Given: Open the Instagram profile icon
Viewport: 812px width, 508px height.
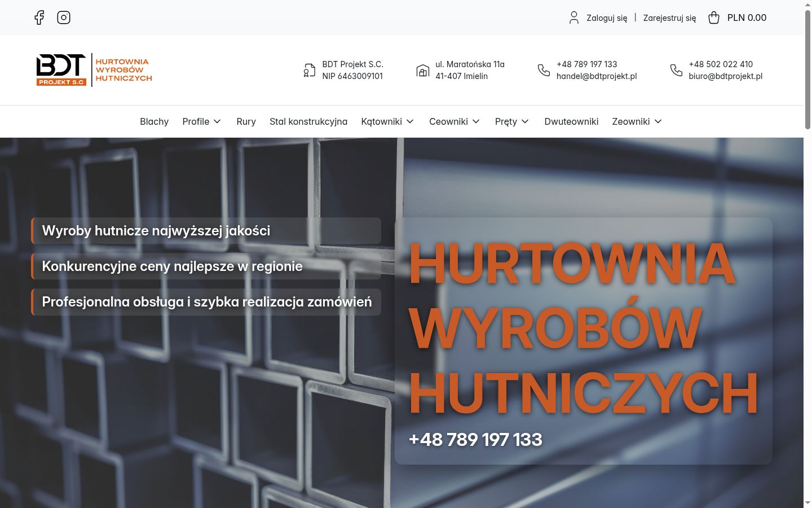Looking at the screenshot, I should (64, 17).
